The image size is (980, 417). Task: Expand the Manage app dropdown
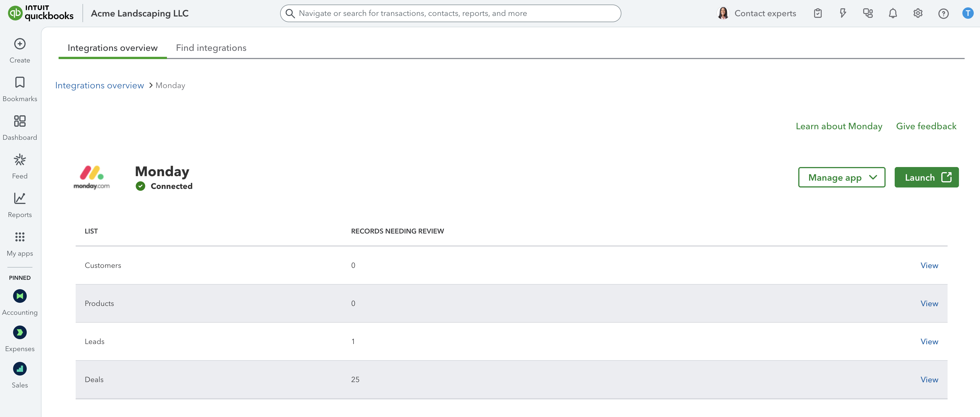click(842, 177)
